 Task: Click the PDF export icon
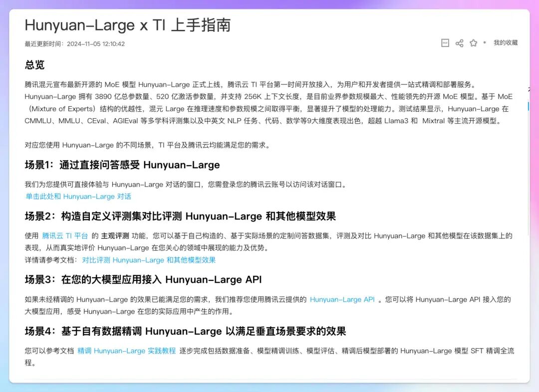click(x=445, y=43)
